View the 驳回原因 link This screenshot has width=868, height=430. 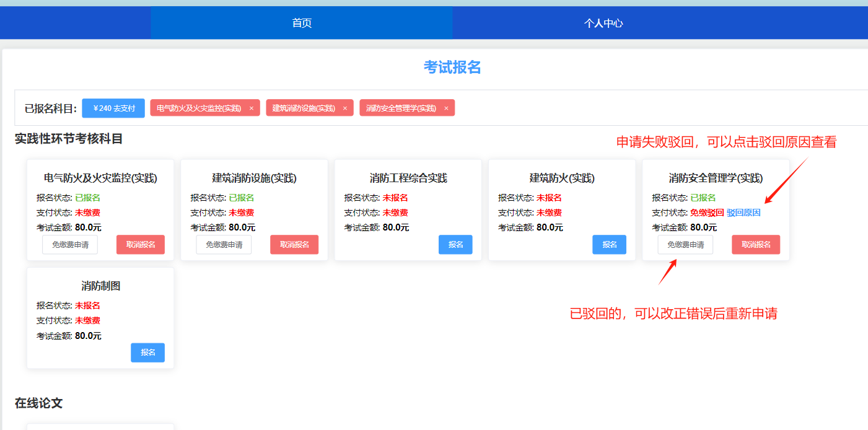(743, 213)
